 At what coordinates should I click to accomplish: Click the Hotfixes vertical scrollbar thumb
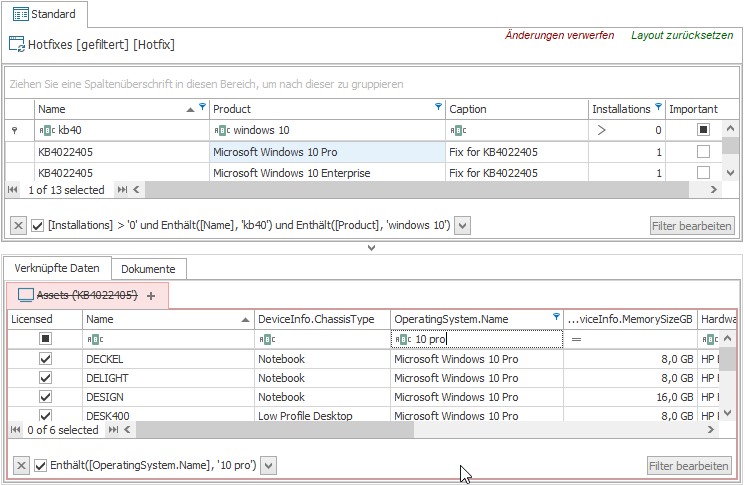(730, 145)
